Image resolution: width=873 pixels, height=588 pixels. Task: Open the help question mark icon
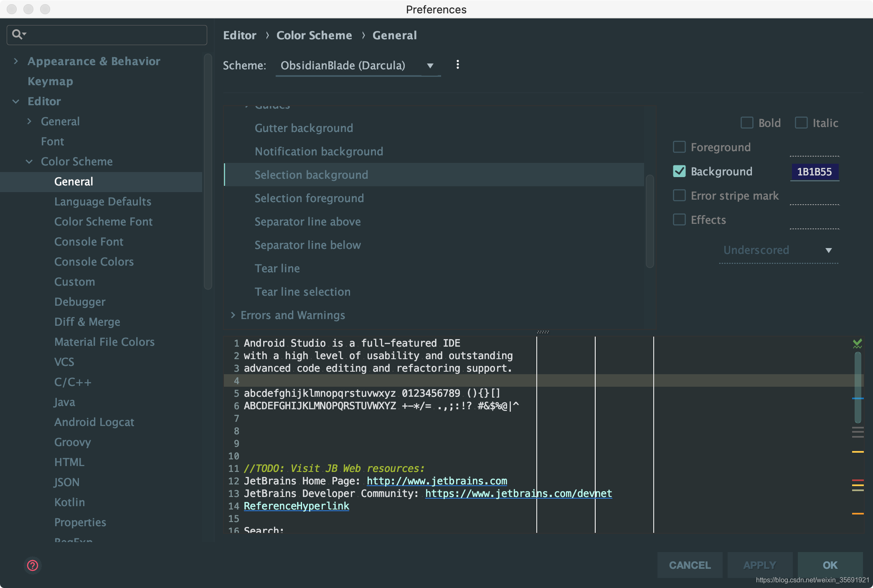[x=32, y=565]
